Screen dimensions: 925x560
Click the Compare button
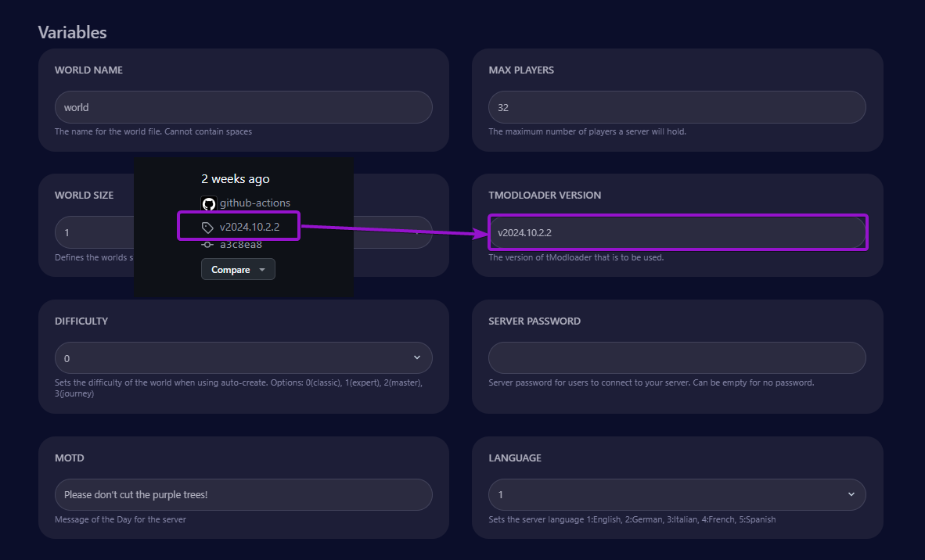[229, 269]
